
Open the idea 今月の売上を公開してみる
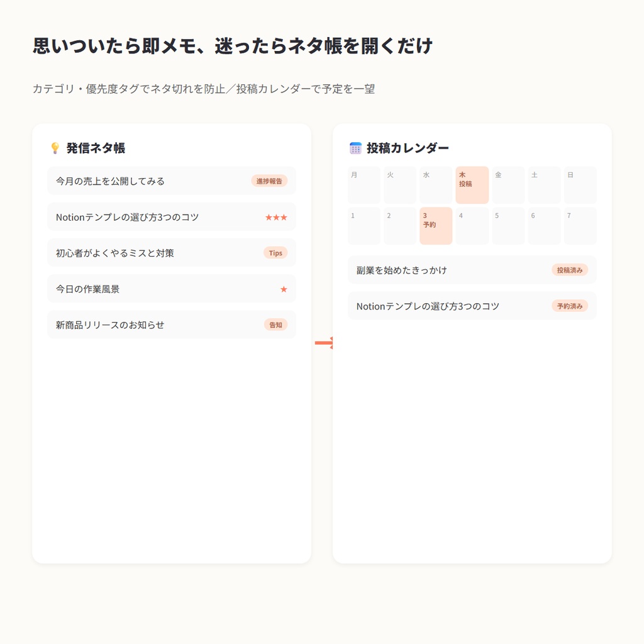(172, 181)
